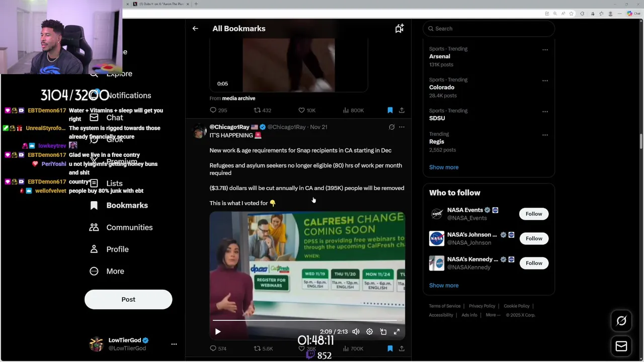Image resolution: width=644 pixels, height=362 pixels.
Task: Open Grok icon on Chicago1Ray post
Action: coord(391,127)
